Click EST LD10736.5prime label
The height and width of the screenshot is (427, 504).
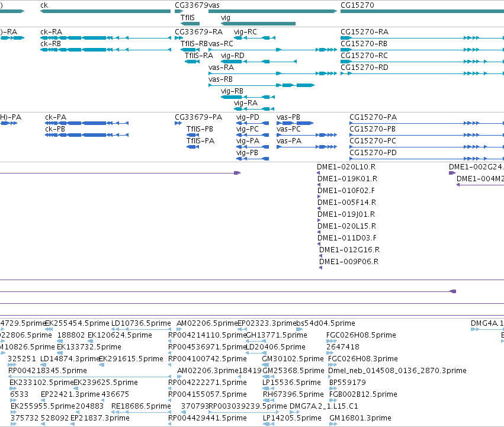pyautogui.click(x=141, y=323)
